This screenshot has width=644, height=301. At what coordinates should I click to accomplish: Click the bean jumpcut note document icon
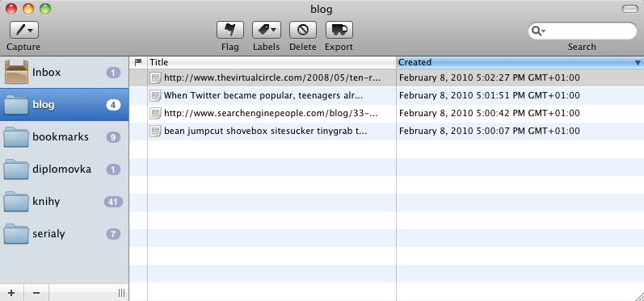tap(156, 132)
